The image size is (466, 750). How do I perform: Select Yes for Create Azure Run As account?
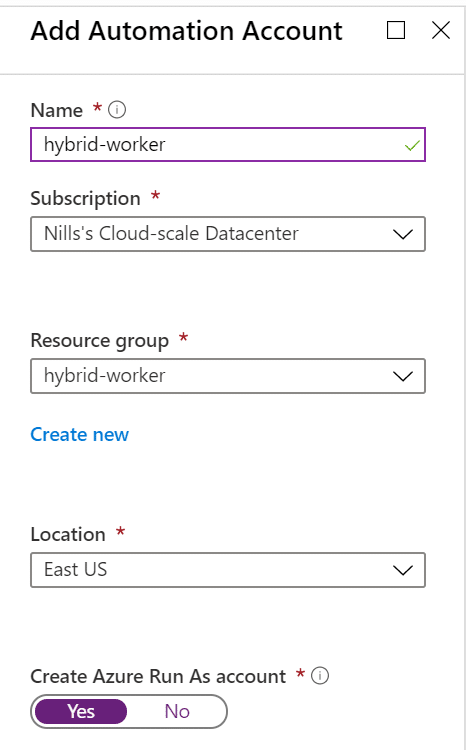(81, 711)
